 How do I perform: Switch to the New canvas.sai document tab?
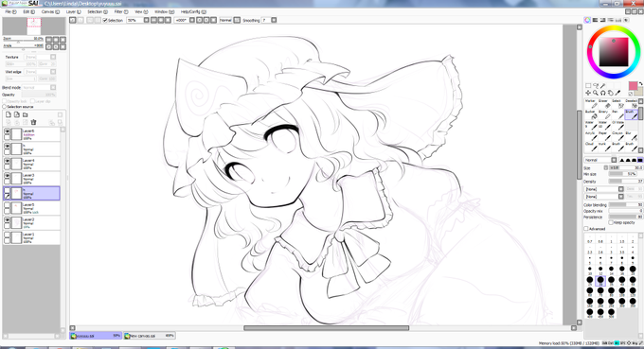coord(150,336)
